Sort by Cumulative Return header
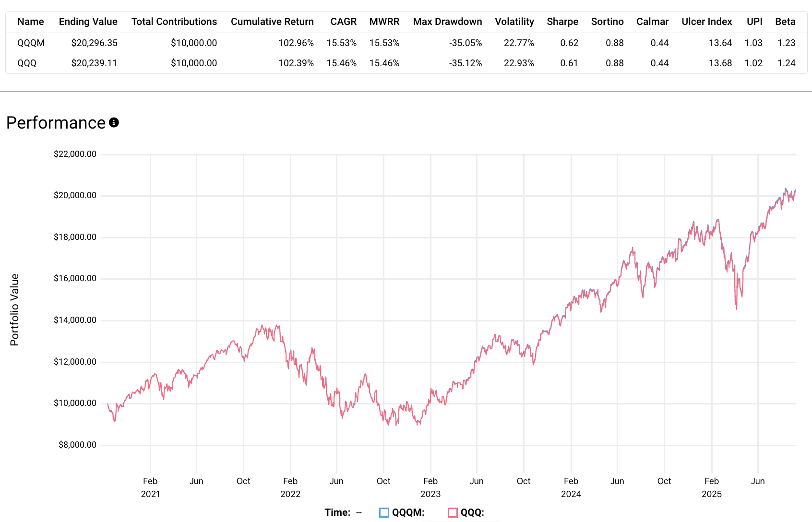This screenshot has height=522, width=812. coord(272,22)
